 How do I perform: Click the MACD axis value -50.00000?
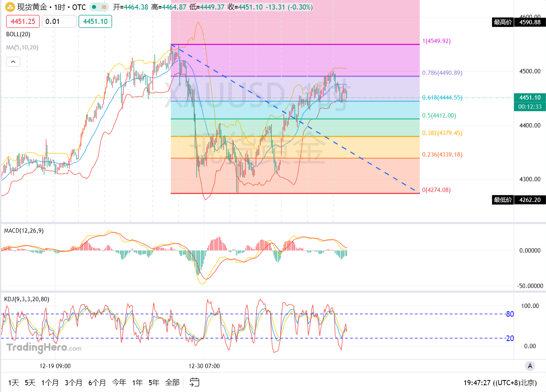pos(530,286)
